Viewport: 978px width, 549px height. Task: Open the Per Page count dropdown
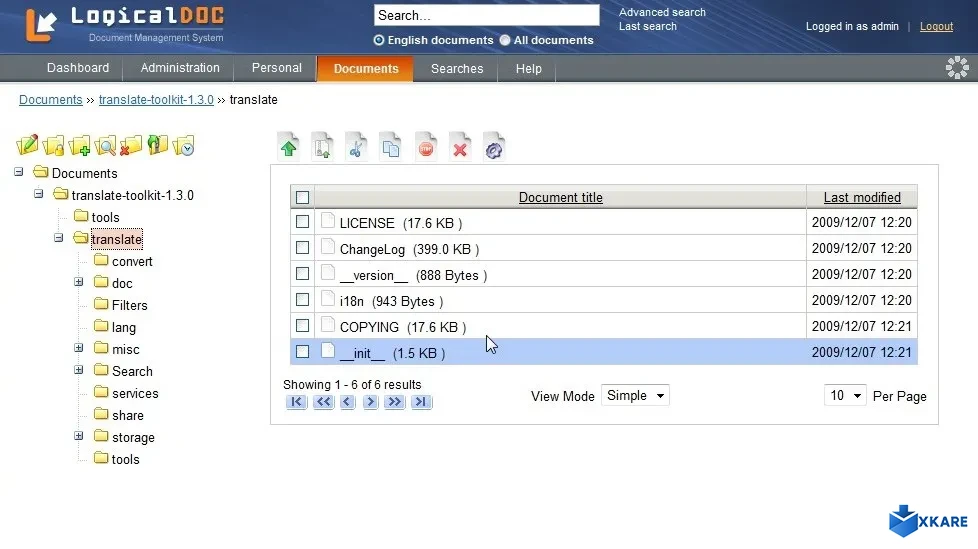845,396
